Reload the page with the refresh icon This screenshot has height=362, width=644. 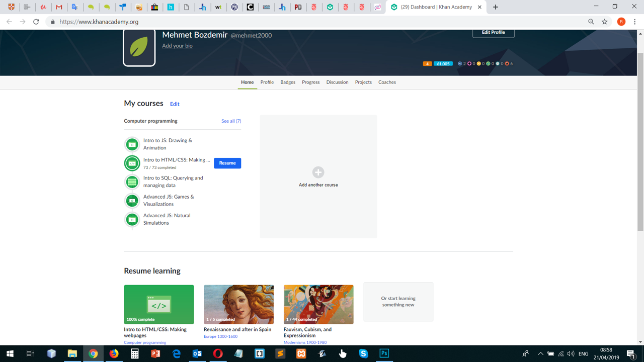[36, 22]
